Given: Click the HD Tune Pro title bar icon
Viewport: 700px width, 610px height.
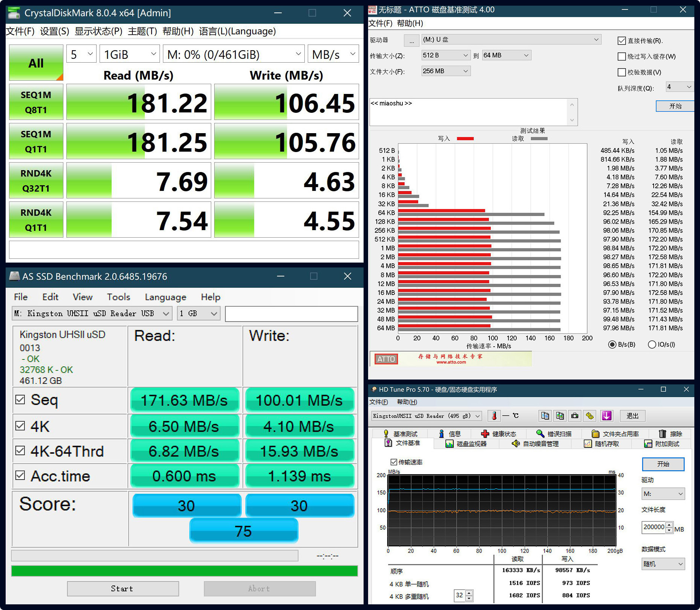Looking at the screenshot, I should pos(374,389).
